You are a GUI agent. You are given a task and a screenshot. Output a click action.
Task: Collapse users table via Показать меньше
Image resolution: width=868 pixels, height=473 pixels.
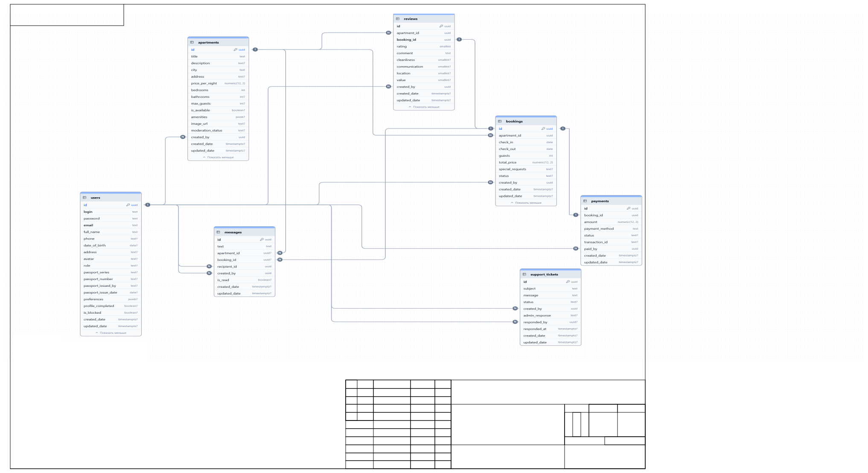click(x=111, y=333)
